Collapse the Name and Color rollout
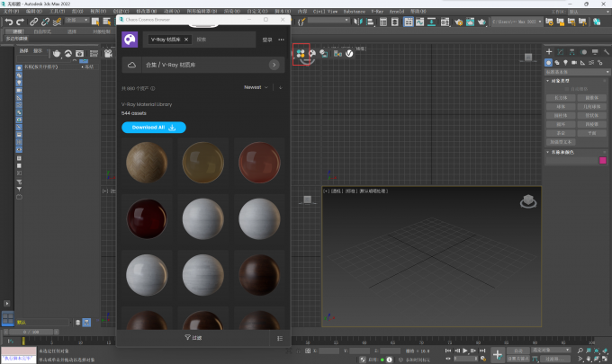 click(547, 152)
